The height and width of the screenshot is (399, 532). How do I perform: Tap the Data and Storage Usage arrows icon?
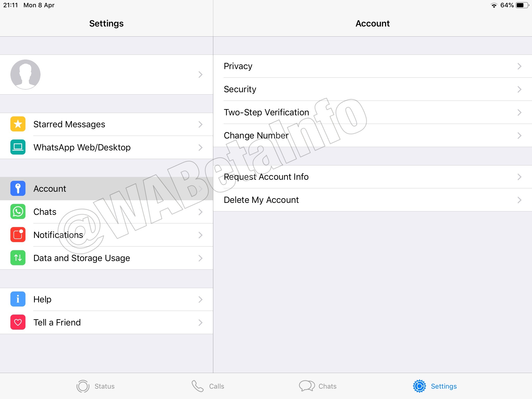pyautogui.click(x=18, y=258)
